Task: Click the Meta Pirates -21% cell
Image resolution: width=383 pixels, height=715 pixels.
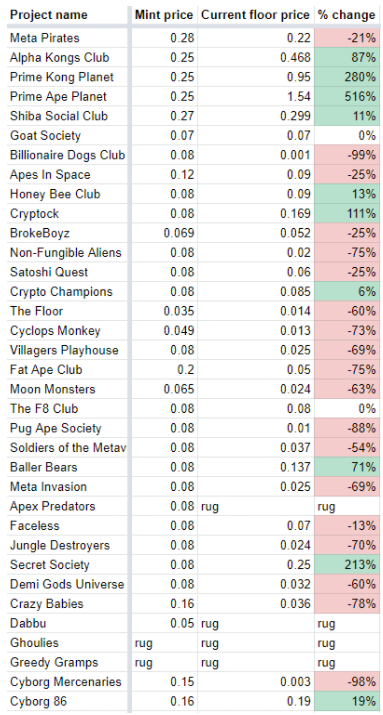Action: [347, 38]
